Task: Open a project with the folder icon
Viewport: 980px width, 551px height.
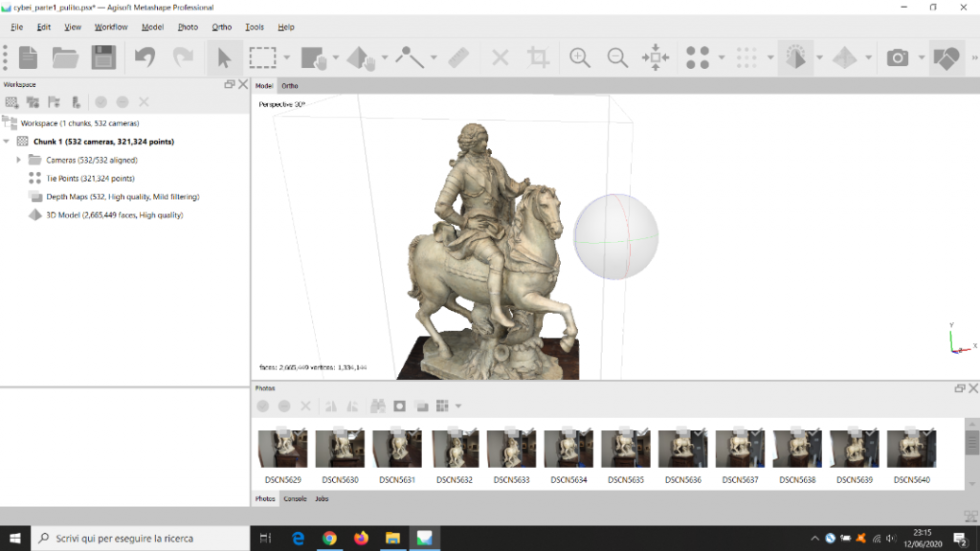Action: coord(65,57)
